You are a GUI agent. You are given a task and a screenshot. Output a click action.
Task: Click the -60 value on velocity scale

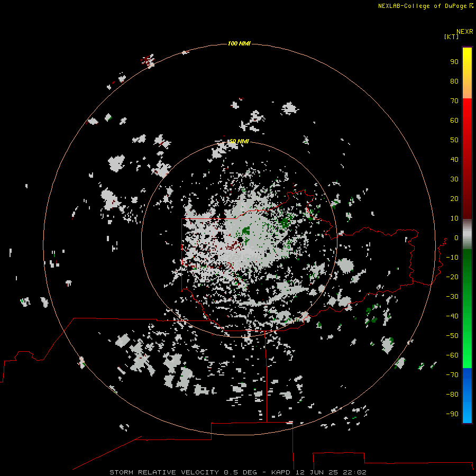tap(452, 355)
